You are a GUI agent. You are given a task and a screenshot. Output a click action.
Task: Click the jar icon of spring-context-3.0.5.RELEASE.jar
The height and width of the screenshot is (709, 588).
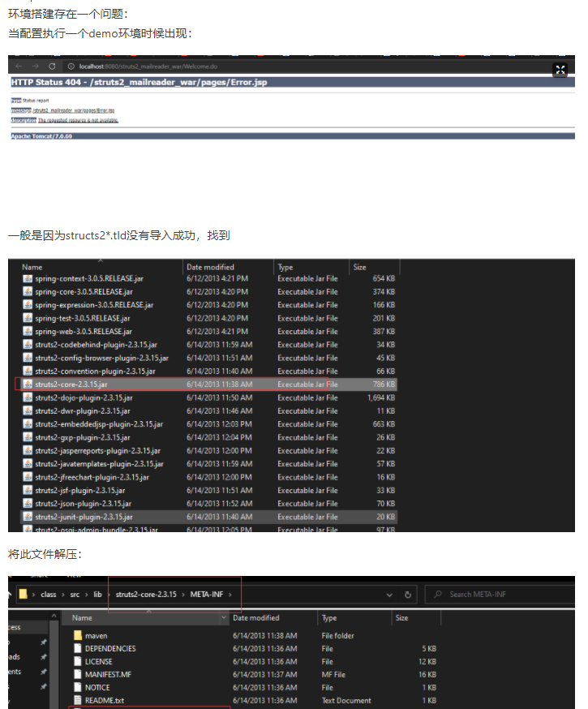point(28,278)
